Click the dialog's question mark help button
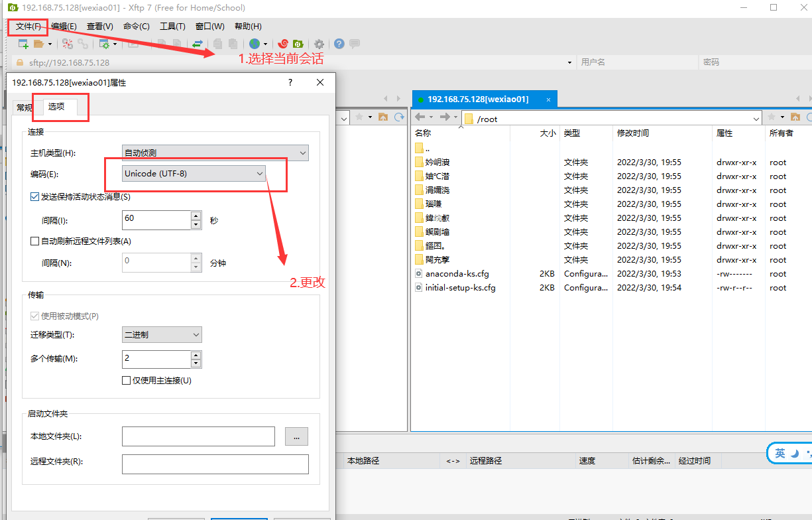Screen dimensions: 812x520 point(290,82)
